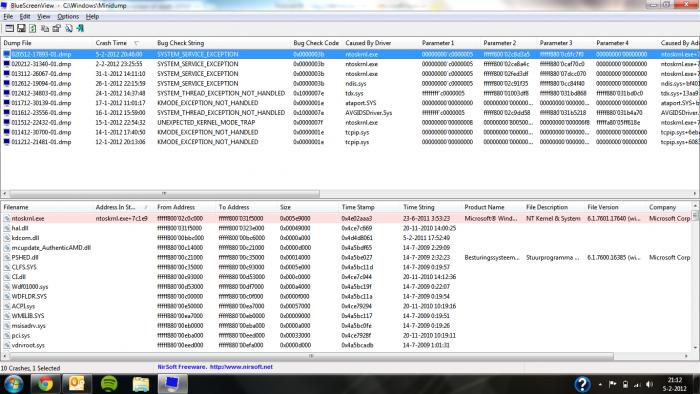
Task: Click the BlueScreenView title bar app icon
Action: pyautogui.click(x=4, y=5)
